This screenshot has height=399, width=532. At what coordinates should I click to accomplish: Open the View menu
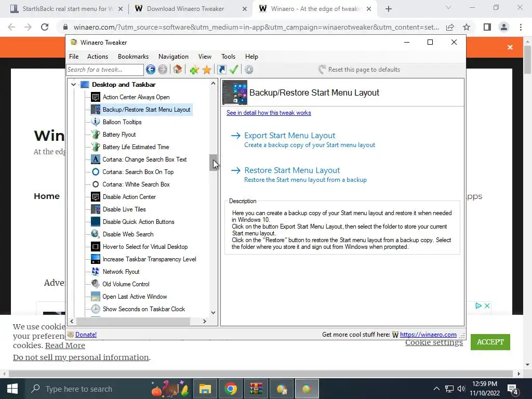pos(205,57)
